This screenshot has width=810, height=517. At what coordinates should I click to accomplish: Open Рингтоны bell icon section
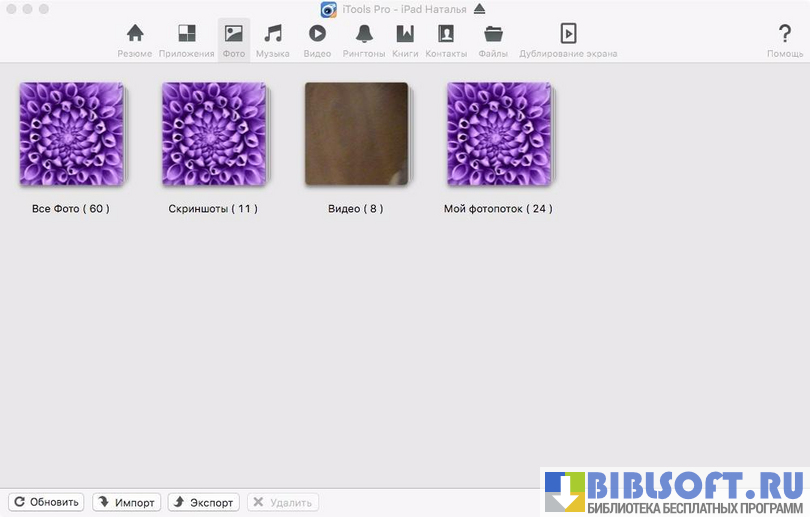[364, 40]
